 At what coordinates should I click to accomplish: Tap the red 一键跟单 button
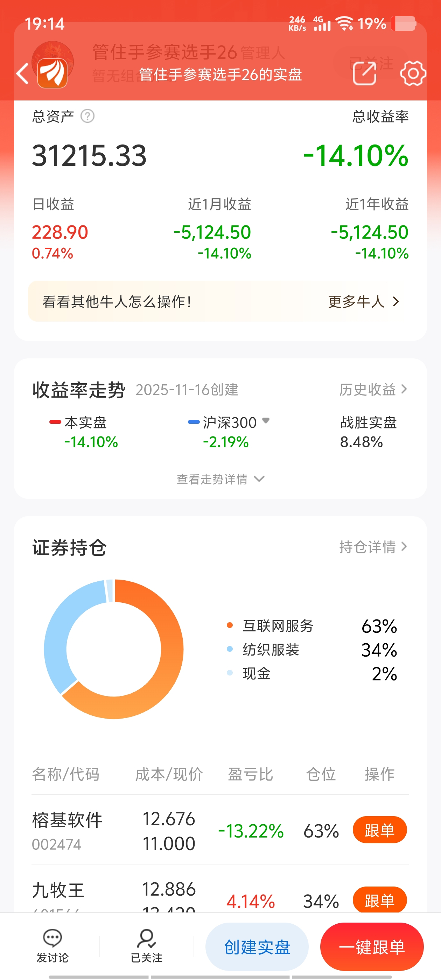(372, 946)
